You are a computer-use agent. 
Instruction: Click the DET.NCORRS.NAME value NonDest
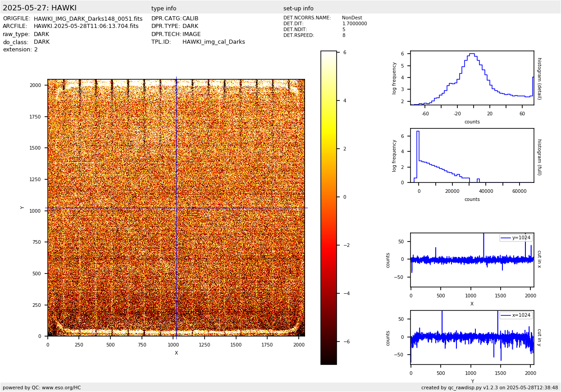tap(352, 18)
